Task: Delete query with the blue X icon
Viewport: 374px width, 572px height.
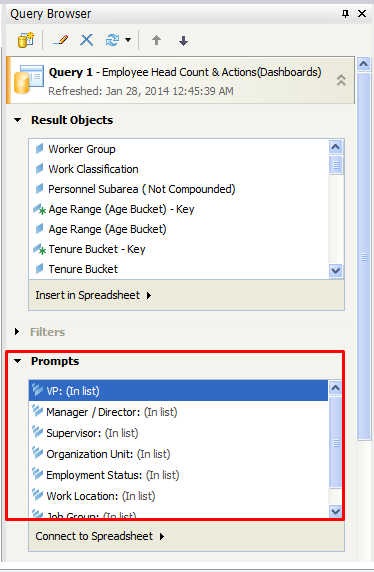Action: pos(86,40)
